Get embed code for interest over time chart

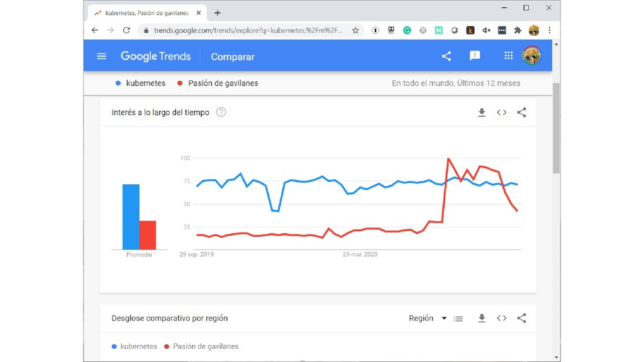tap(501, 112)
